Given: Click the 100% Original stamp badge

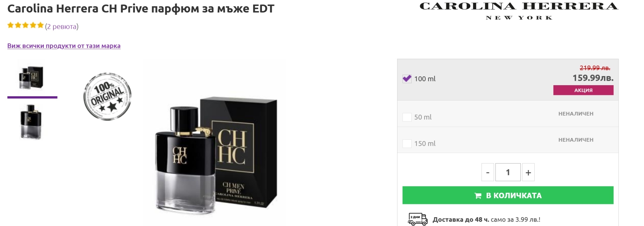Looking at the screenshot, I should 107,96.
